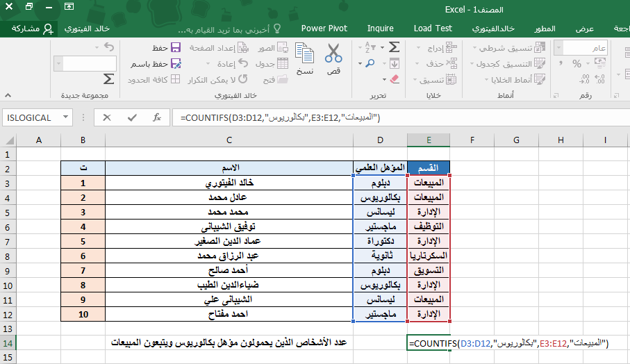Click the السكرتاريا cell in column E
This screenshot has width=630, height=364.
click(x=429, y=256)
